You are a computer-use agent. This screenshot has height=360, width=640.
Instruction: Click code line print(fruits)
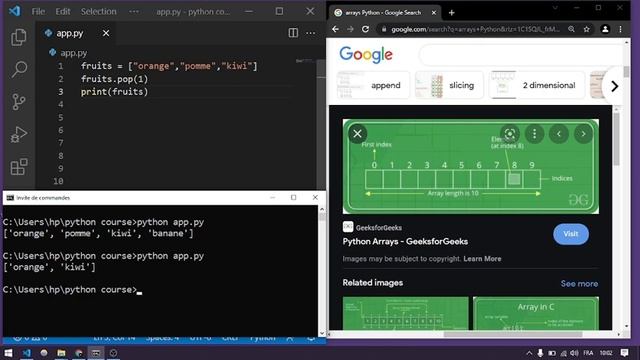[x=114, y=91]
